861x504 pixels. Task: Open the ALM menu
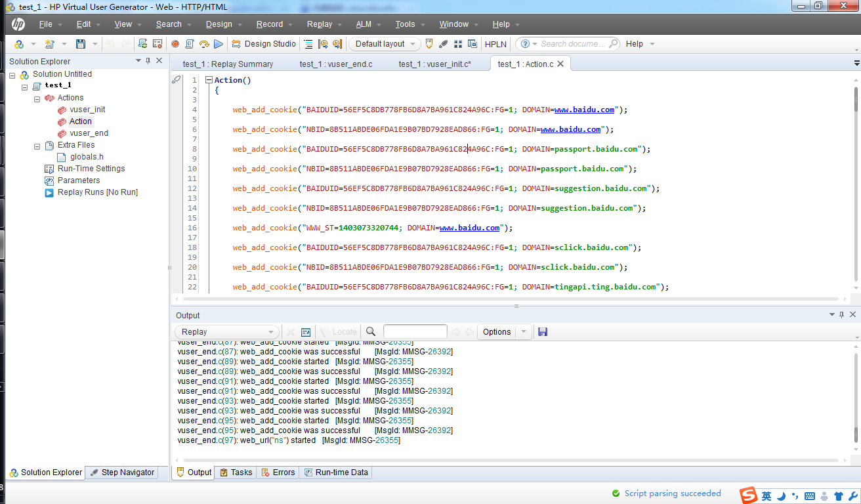pos(364,24)
